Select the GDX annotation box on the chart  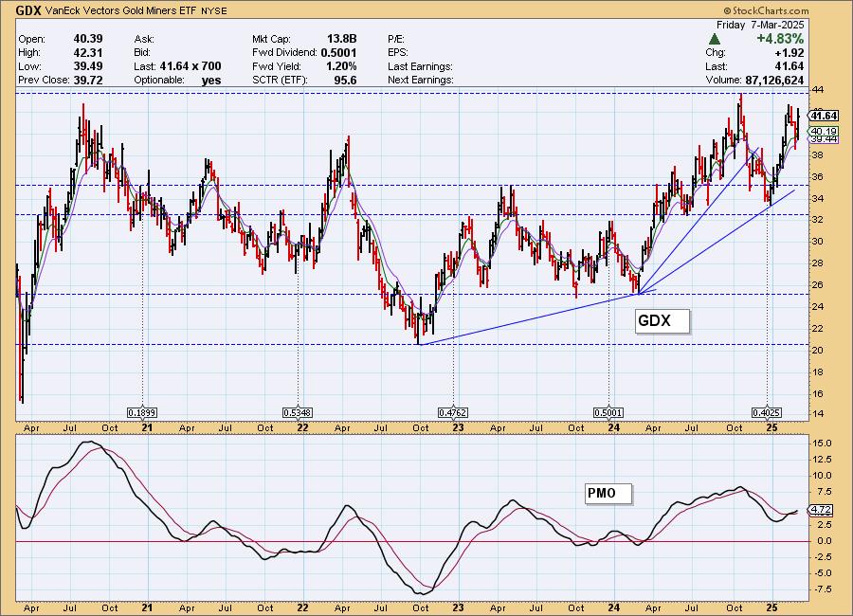[x=662, y=320]
